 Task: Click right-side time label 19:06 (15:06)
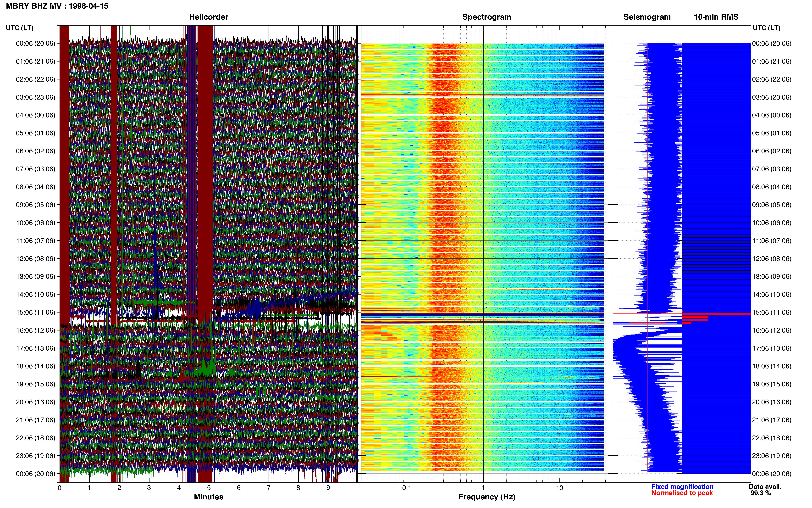[x=772, y=384]
